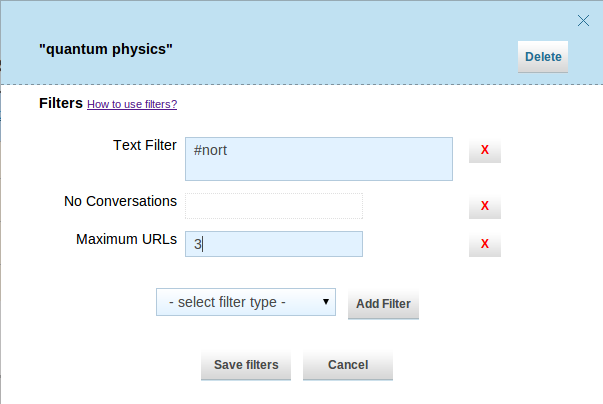
Task: Focus the Text Filter field containing #nort
Action: [319, 159]
